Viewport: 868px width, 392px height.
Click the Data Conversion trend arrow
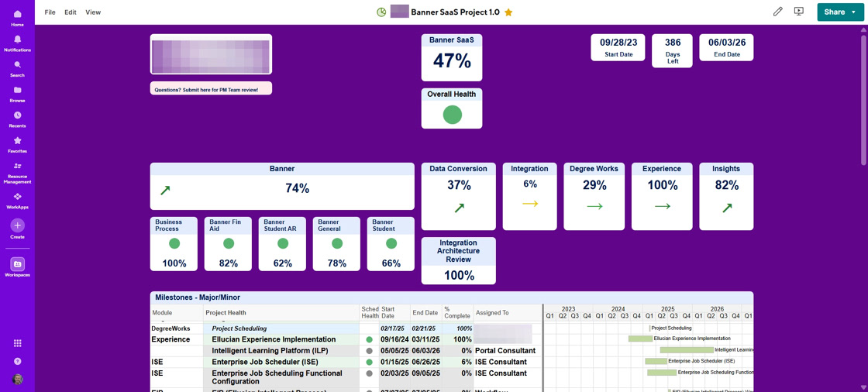pyautogui.click(x=460, y=208)
